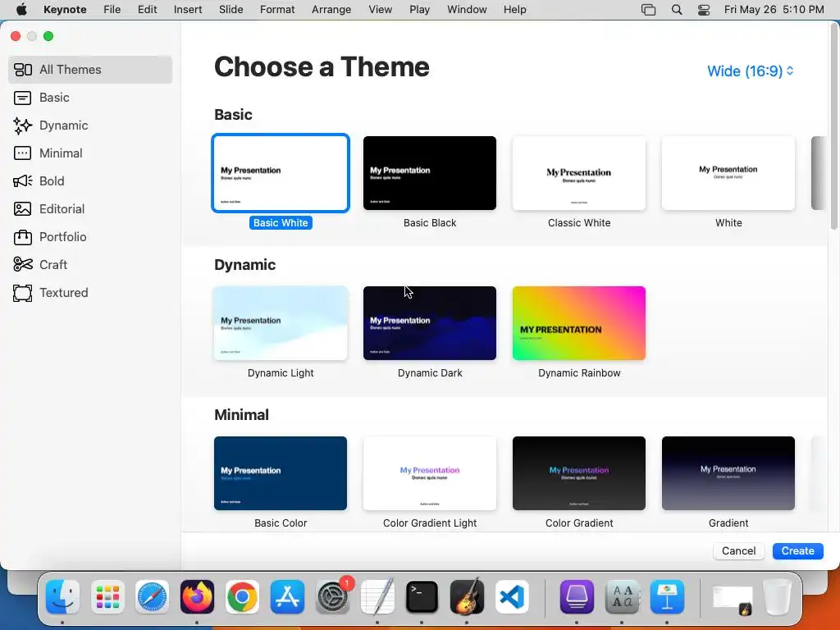Open System Settings from the Dock
Image resolution: width=840 pixels, height=630 pixels.
332,597
